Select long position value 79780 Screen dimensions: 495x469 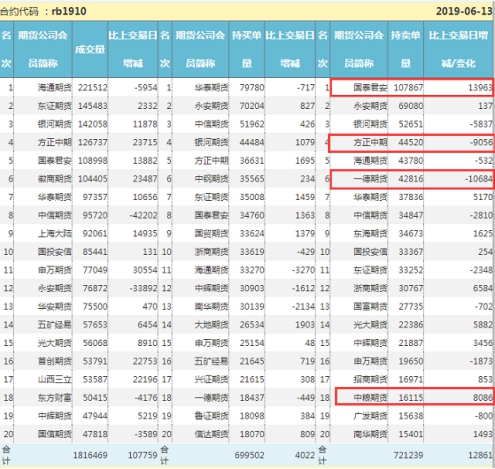(252, 88)
